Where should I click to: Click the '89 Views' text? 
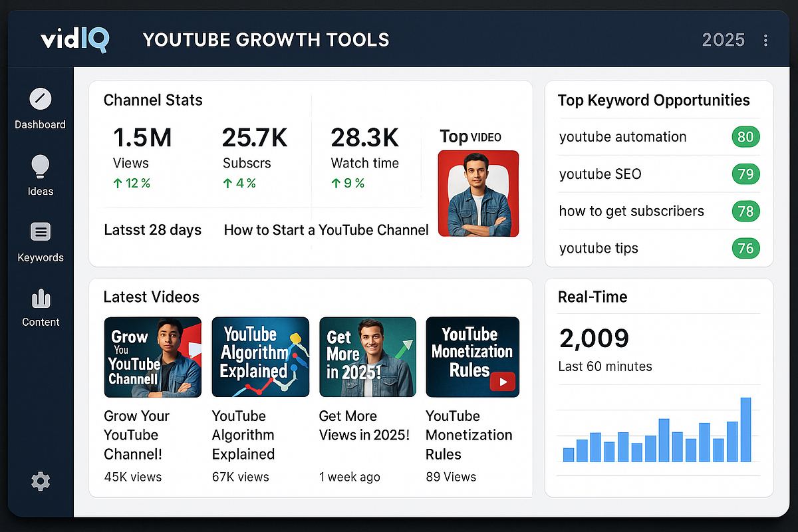[451, 477]
